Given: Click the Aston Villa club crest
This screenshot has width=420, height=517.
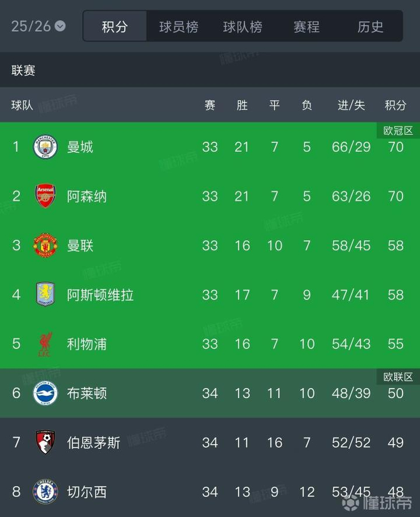Looking at the screenshot, I should (45, 295).
